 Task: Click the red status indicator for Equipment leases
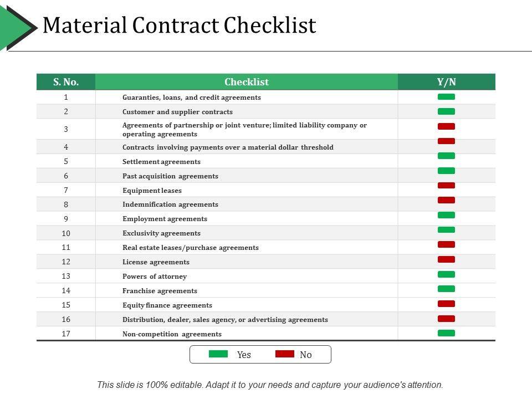(446, 186)
